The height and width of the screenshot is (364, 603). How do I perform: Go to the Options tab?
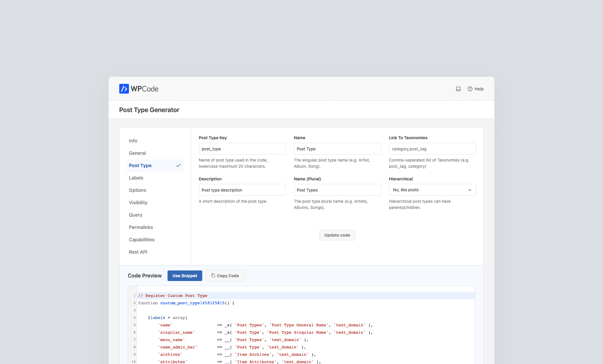pyautogui.click(x=138, y=190)
